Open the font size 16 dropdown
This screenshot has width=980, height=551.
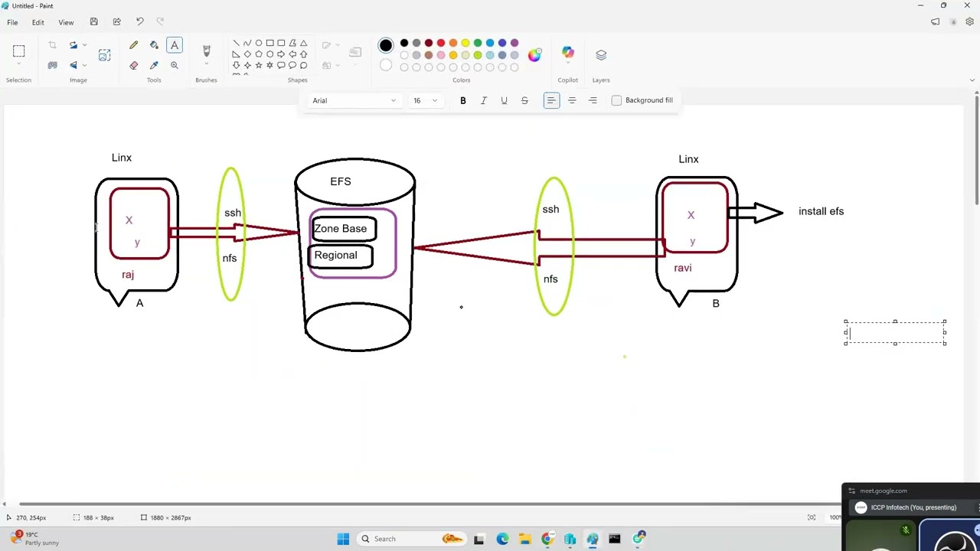[425, 100]
